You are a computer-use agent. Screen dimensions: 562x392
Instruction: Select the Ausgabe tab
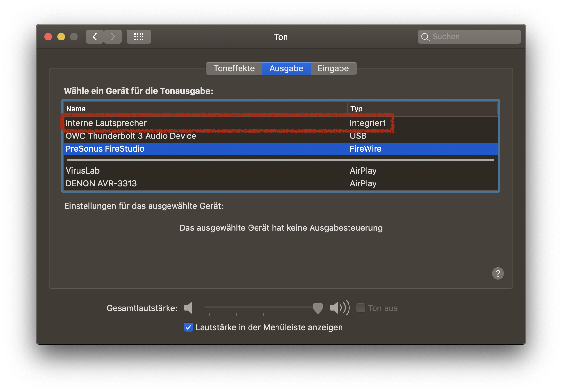coord(286,68)
